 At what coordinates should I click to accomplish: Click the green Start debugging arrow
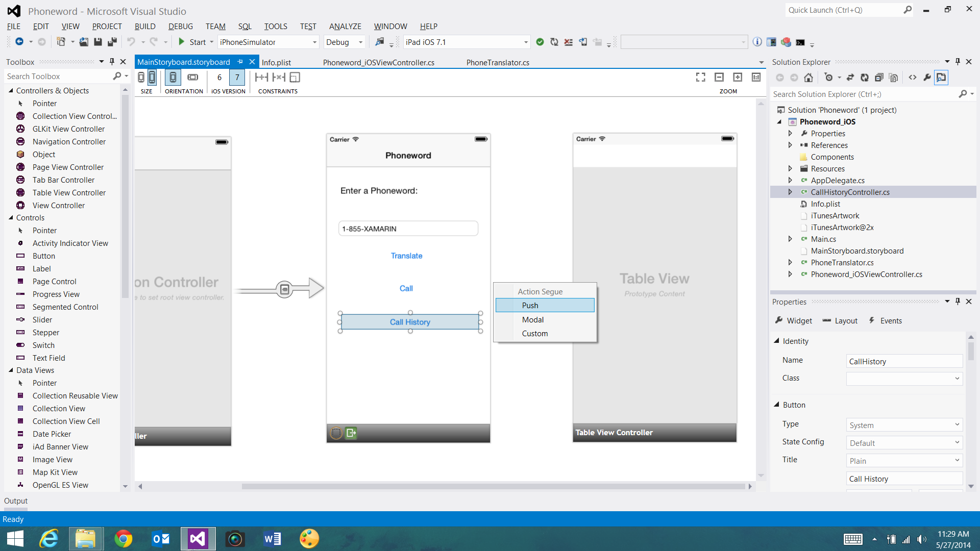pos(181,42)
